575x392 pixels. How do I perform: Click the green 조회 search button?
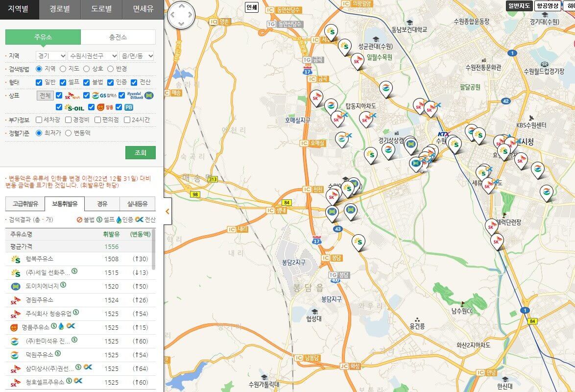coord(141,153)
